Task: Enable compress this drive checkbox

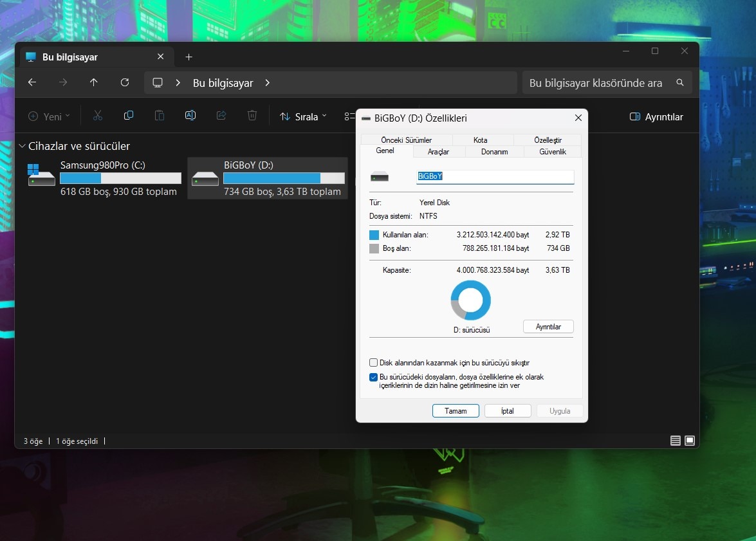Action: click(373, 363)
